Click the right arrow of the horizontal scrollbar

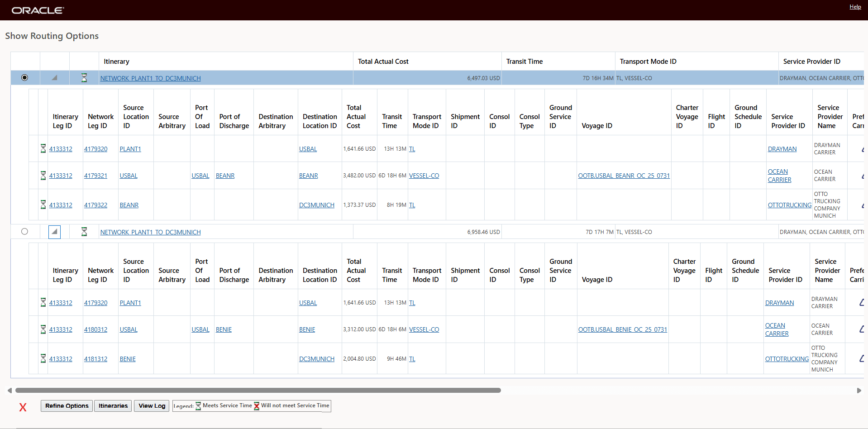coord(858,390)
